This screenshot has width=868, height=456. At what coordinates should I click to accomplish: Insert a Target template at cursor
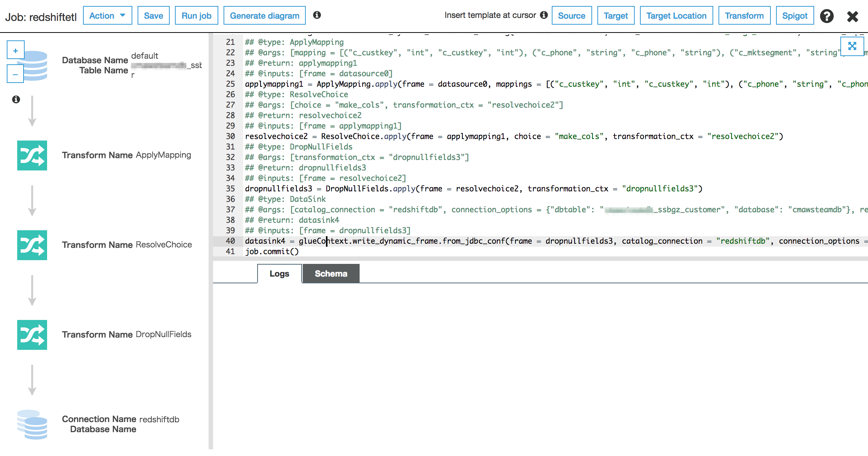click(x=615, y=15)
